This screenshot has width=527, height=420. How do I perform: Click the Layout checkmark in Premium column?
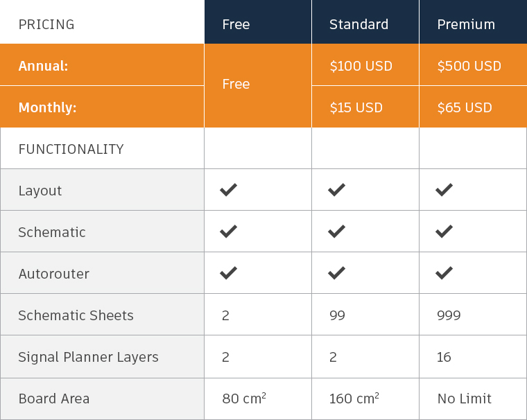click(444, 190)
